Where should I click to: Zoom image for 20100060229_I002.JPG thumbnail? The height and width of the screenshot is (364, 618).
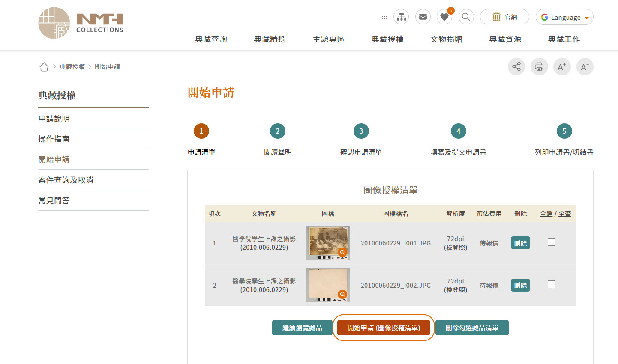(x=342, y=294)
